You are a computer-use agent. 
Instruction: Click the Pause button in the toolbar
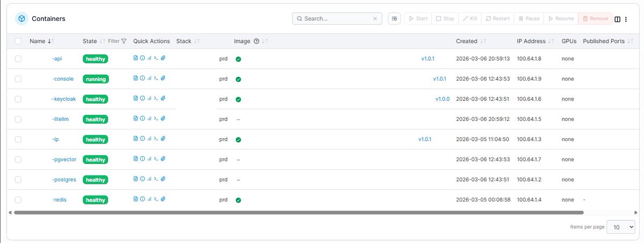tap(529, 18)
